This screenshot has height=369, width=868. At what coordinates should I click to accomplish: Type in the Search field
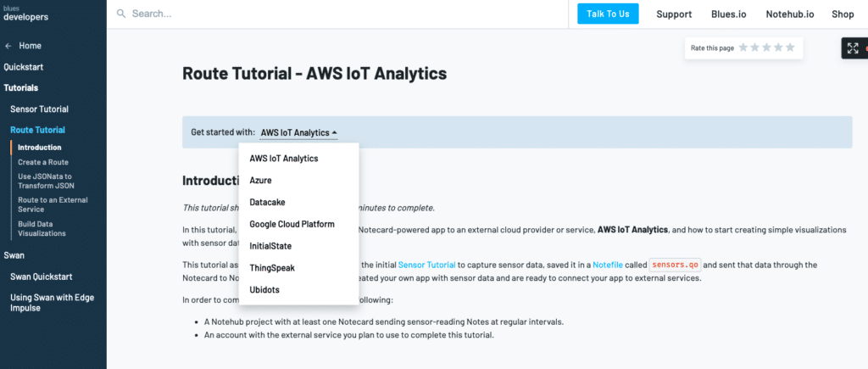pyautogui.click(x=339, y=14)
